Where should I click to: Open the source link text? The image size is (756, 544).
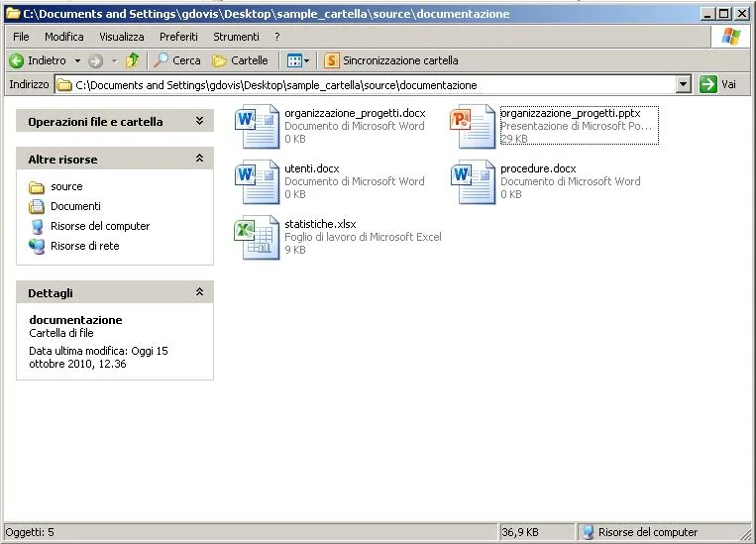[66, 186]
